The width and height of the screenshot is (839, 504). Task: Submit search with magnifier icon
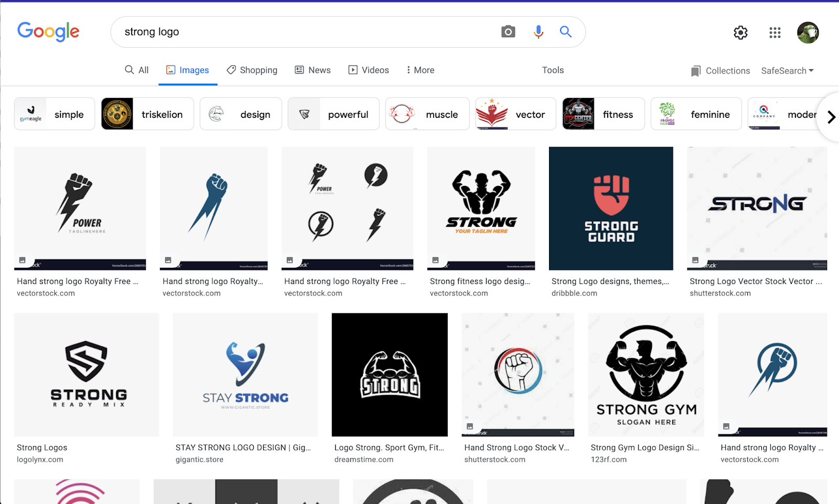click(x=565, y=31)
